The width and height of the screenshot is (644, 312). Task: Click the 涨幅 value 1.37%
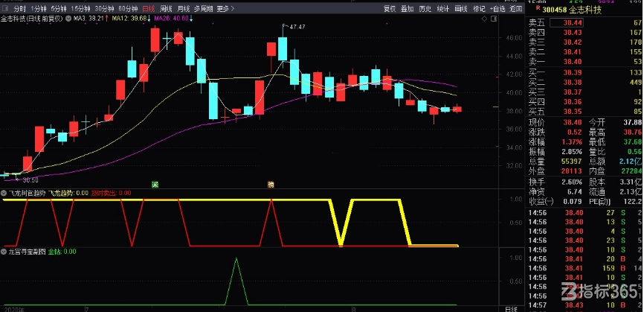point(572,141)
